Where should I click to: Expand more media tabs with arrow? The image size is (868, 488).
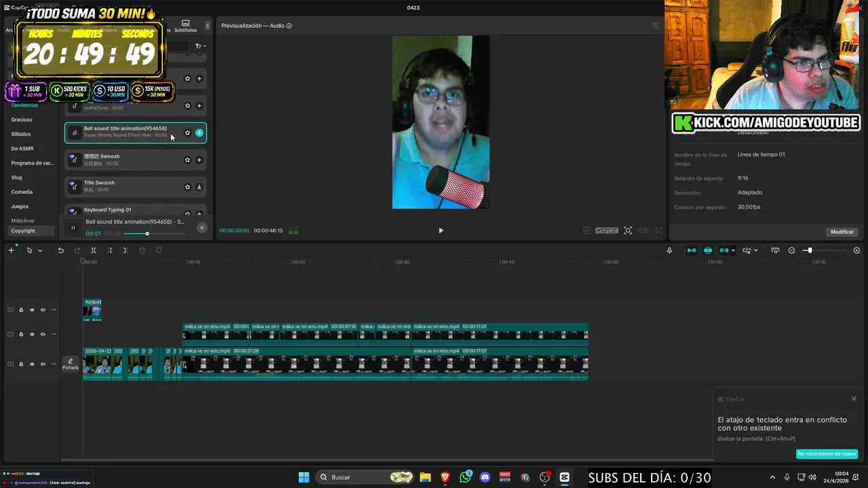(208, 26)
